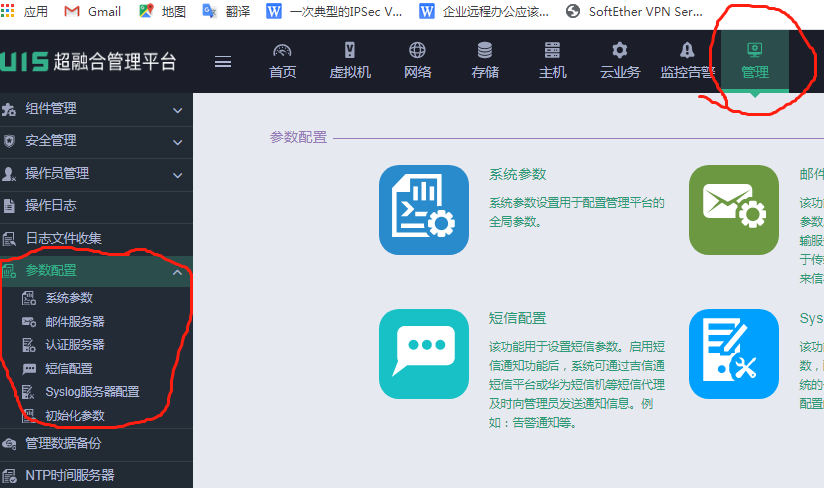
Task: Click the 安全管理 shield icon
Action: click(x=9, y=141)
